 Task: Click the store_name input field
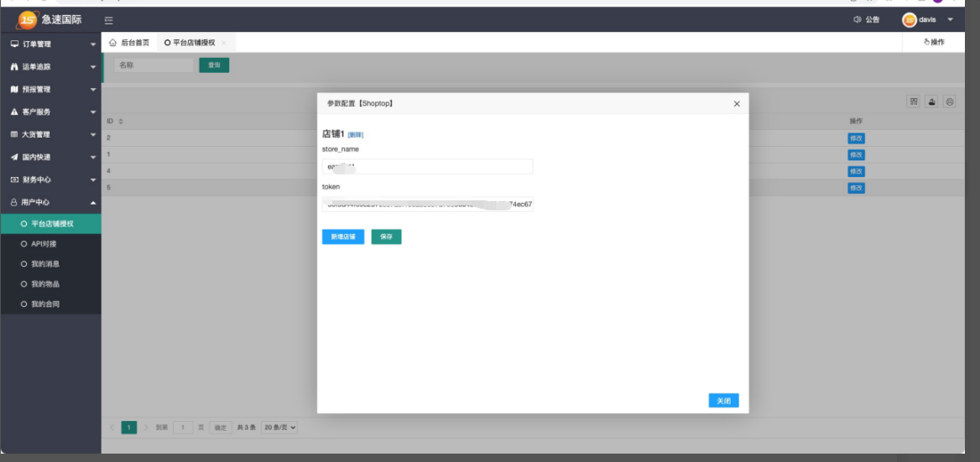coord(427,167)
